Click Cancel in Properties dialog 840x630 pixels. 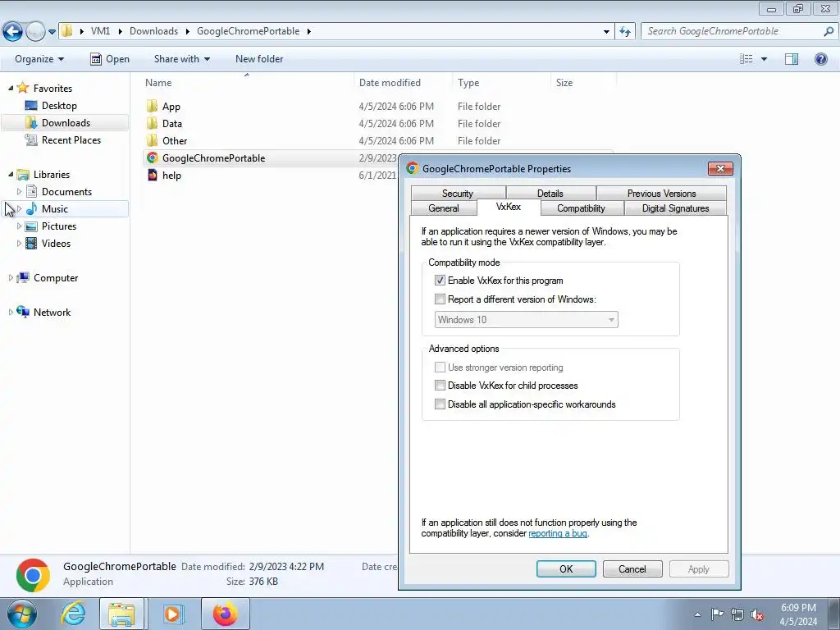[632, 569]
